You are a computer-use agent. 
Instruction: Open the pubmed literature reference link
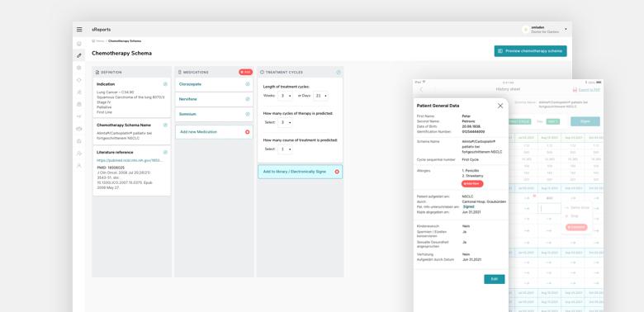pos(130,160)
